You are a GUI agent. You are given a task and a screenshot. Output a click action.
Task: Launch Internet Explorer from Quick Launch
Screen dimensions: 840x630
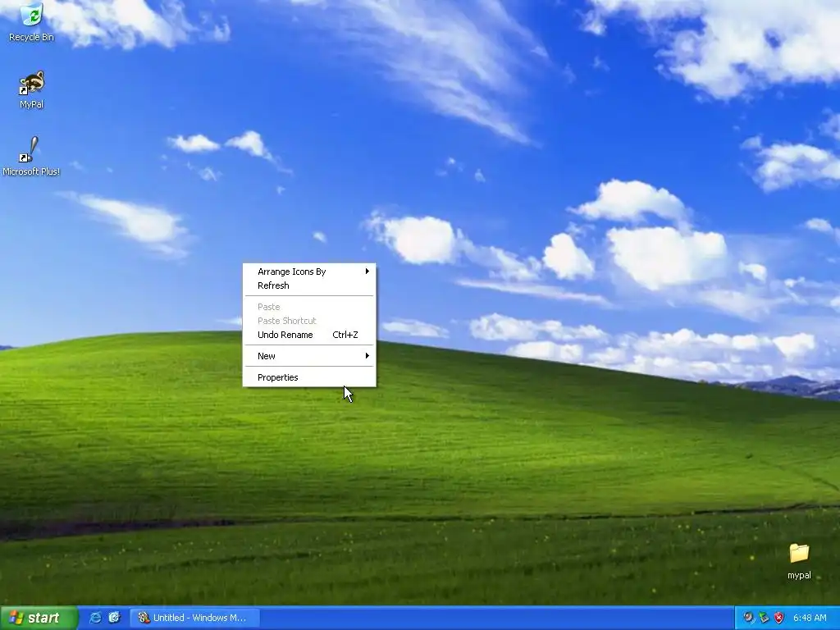tap(95, 618)
